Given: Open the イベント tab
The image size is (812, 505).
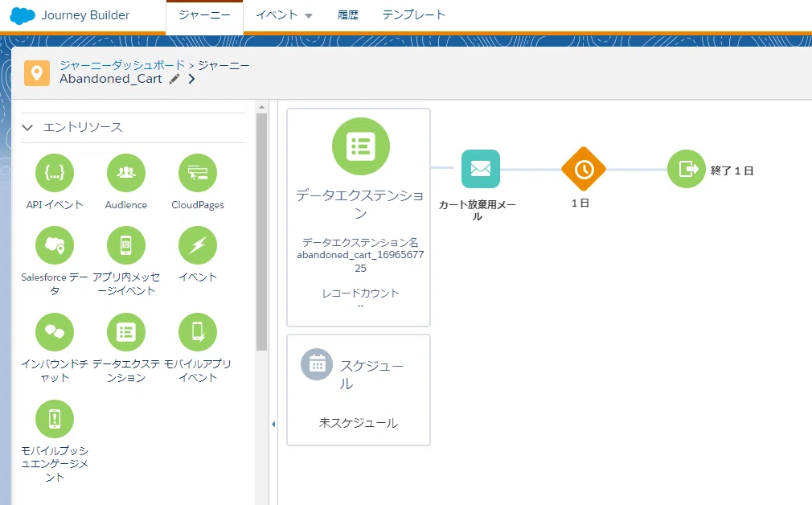Looking at the screenshot, I should [x=277, y=15].
